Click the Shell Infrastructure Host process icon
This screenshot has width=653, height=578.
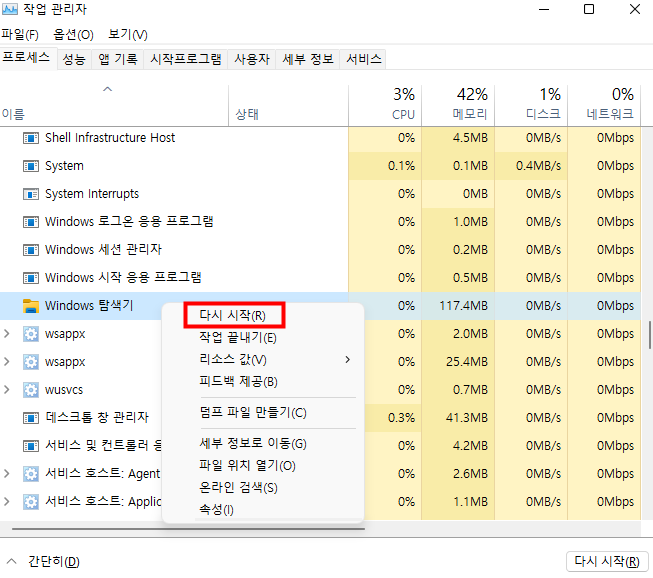(x=31, y=138)
